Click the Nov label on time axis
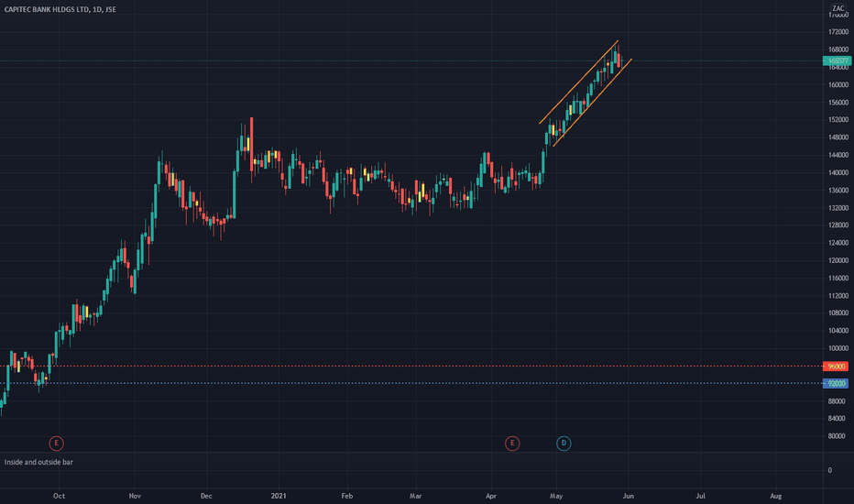The width and height of the screenshot is (854, 504). 135,496
